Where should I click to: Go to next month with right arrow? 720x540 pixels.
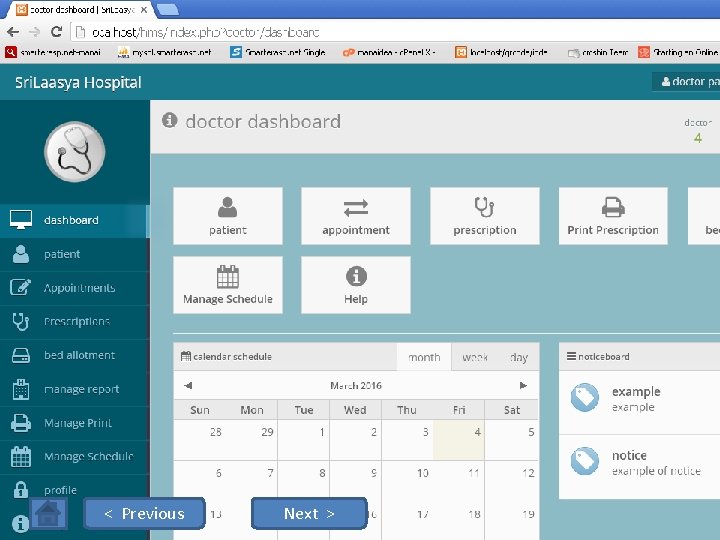pyautogui.click(x=523, y=385)
